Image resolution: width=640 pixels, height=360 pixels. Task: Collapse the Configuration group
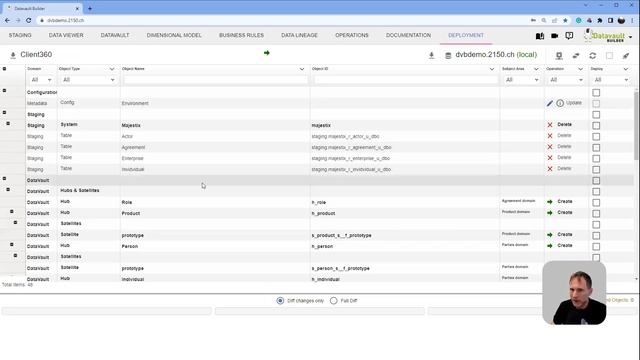pyautogui.click(x=4, y=91)
